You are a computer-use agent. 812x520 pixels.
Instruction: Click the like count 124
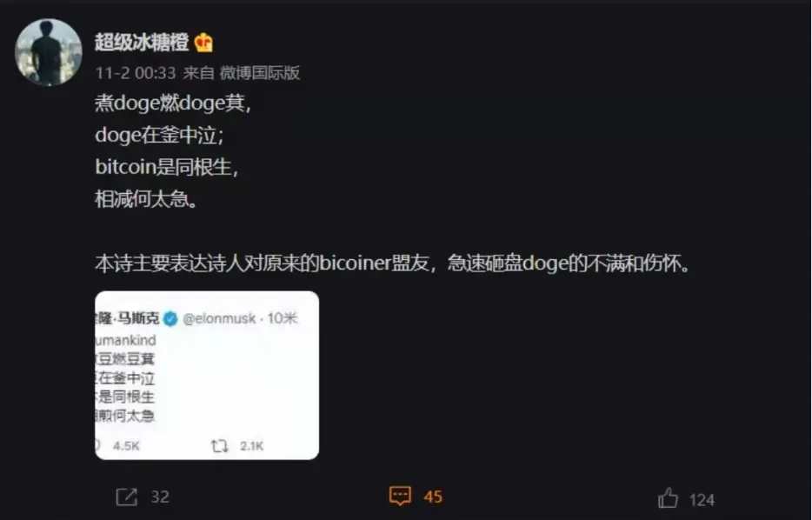(702, 500)
